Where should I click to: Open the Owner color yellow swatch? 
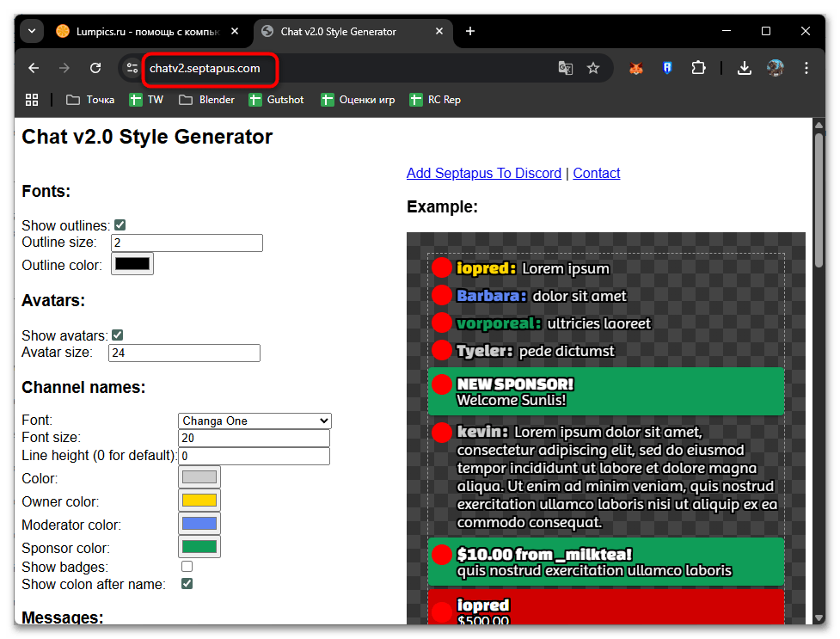[199, 501]
